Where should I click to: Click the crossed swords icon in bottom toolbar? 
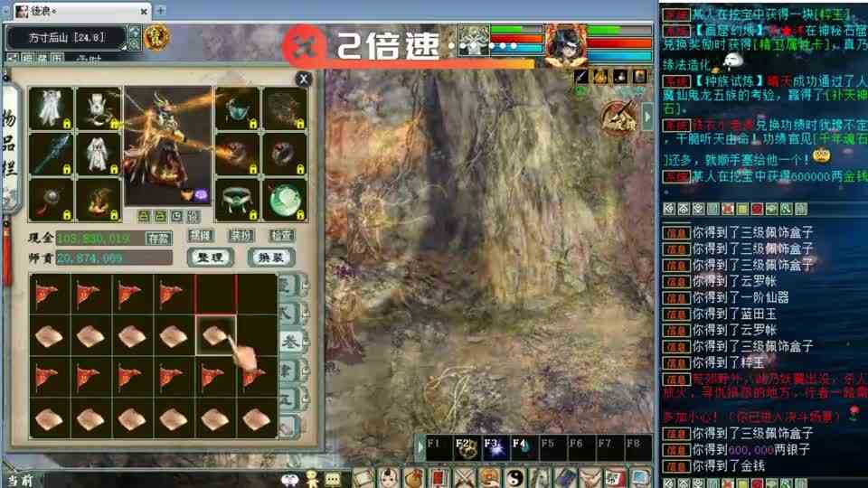(x=465, y=477)
